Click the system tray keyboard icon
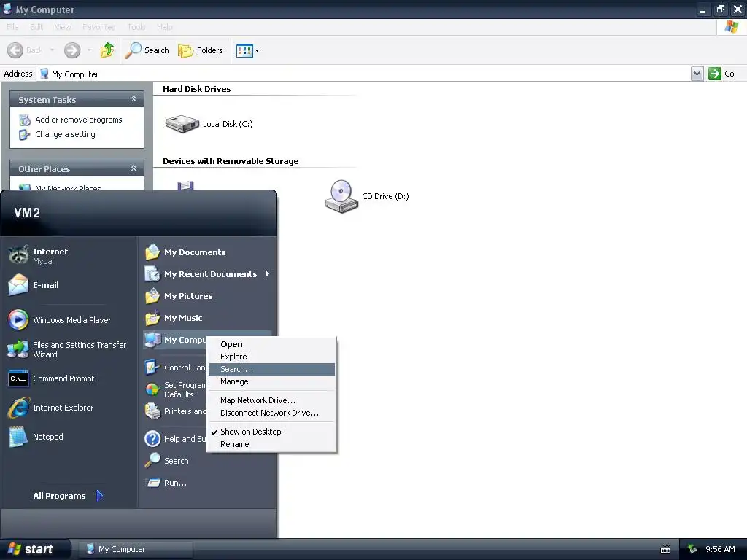The height and width of the screenshot is (560, 747). 665,550
